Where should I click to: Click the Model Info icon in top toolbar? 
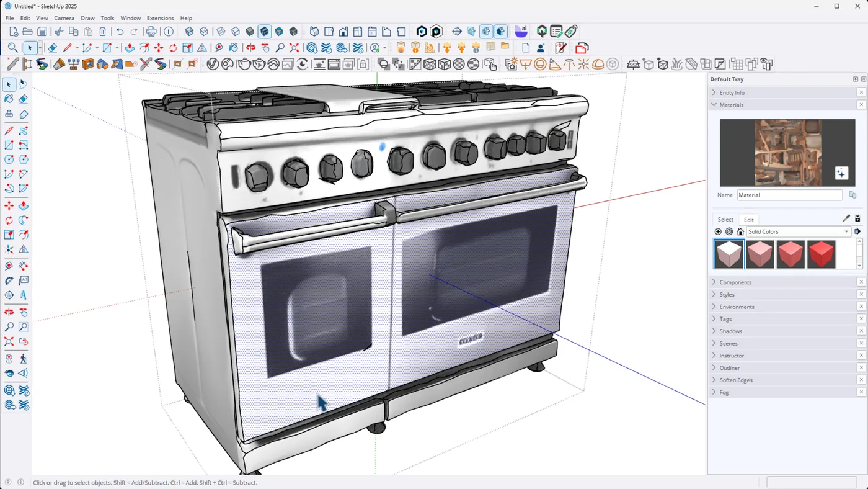pyautogui.click(x=169, y=32)
